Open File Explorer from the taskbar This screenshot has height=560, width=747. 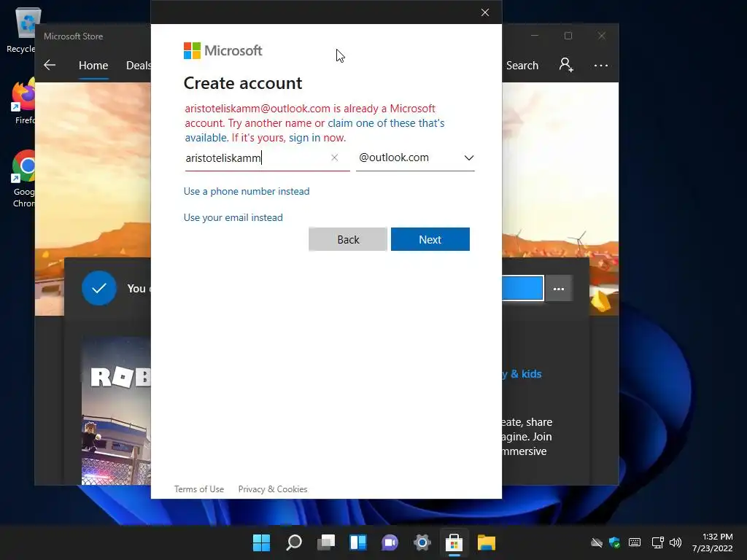coord(487,542)
